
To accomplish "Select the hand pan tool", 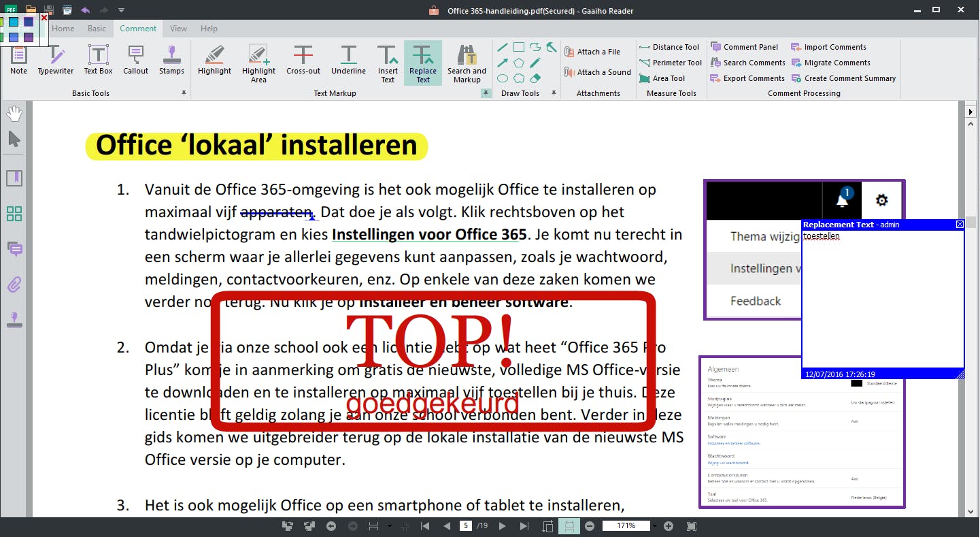I will coord(14,114).
